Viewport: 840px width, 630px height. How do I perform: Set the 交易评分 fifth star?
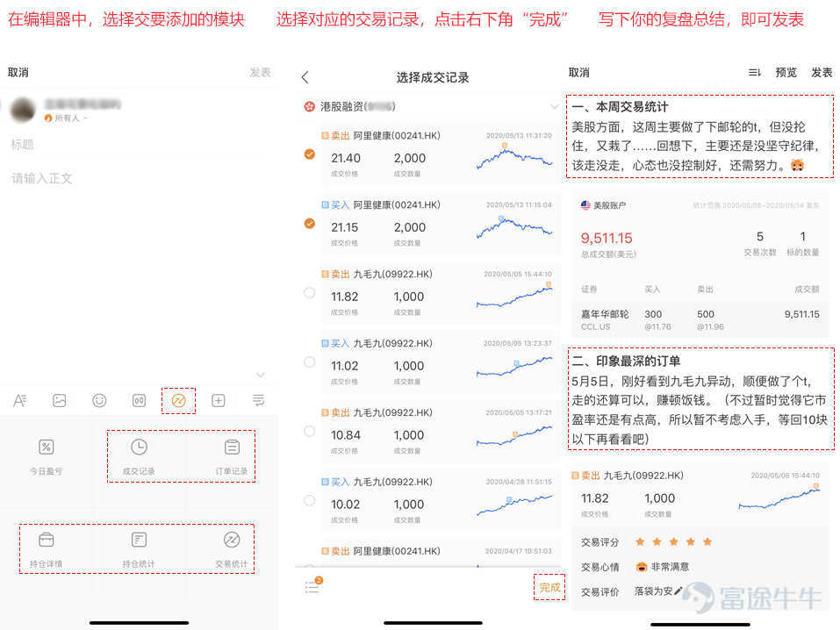point(707,541)
